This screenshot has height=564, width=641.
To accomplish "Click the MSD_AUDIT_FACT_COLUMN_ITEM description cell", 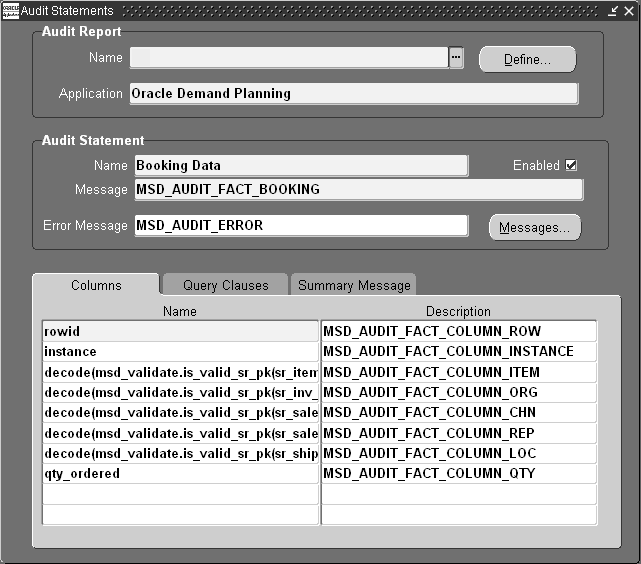I will pos(459,372).
